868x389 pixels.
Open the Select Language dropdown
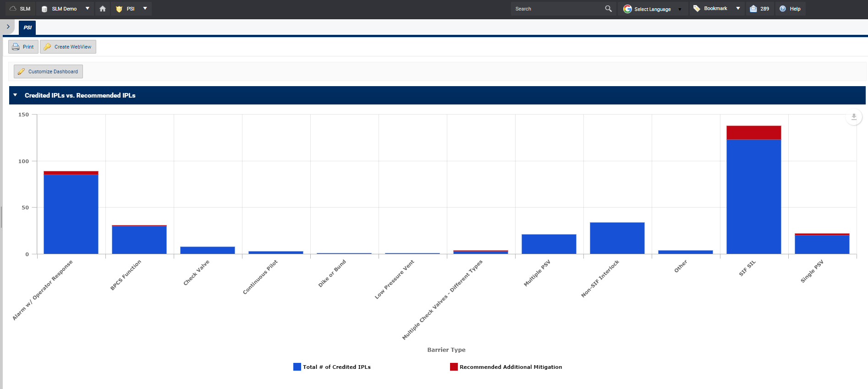653,9
